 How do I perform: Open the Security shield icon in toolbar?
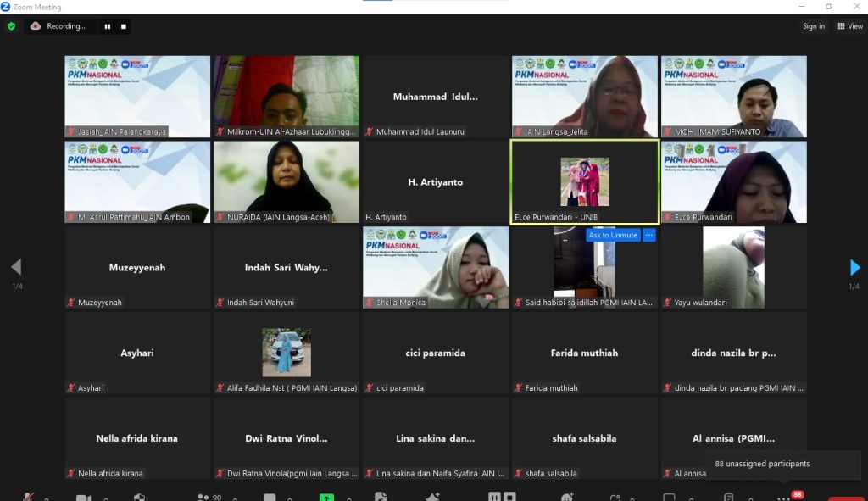click(x=140, y=498)
